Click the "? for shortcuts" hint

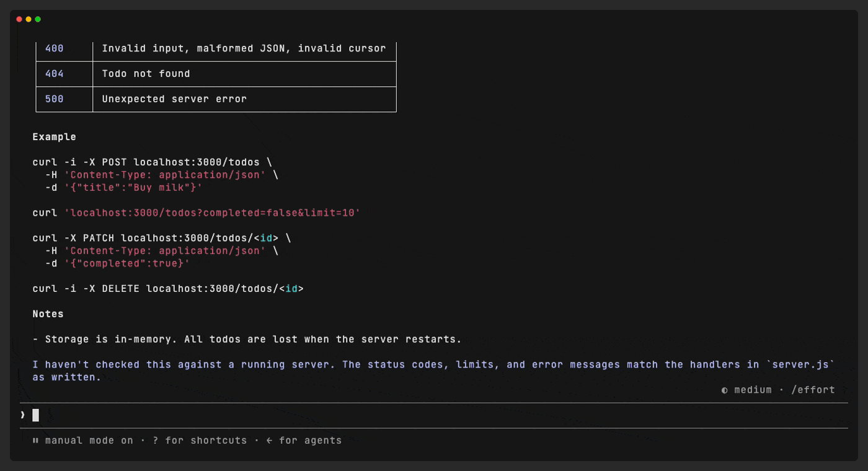coord(200,441)
